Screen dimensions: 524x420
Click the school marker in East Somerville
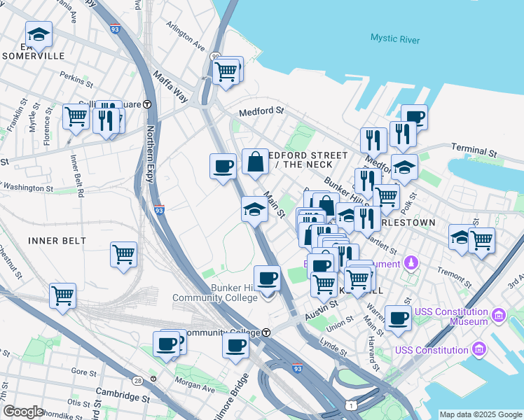(39, 34)
